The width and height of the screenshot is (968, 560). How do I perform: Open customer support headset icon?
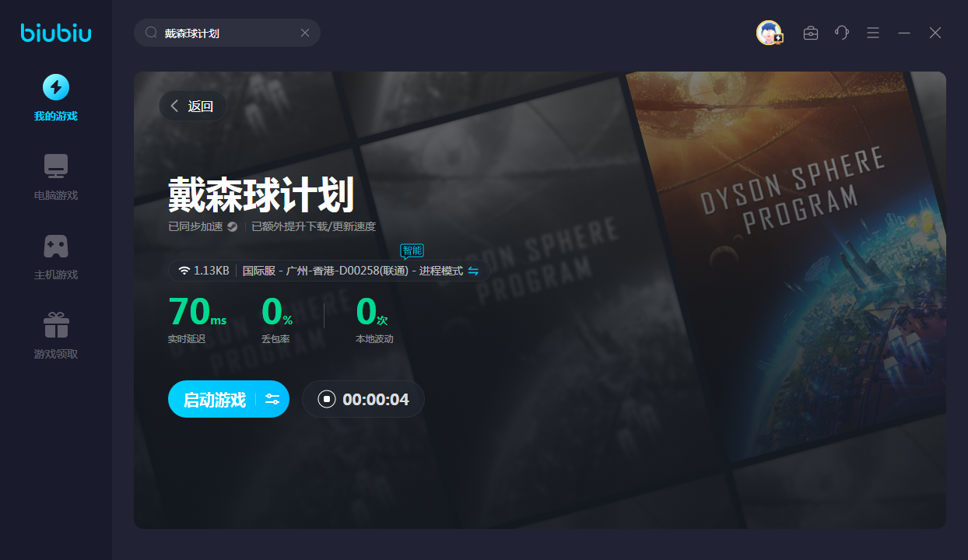tap(842, 33)
